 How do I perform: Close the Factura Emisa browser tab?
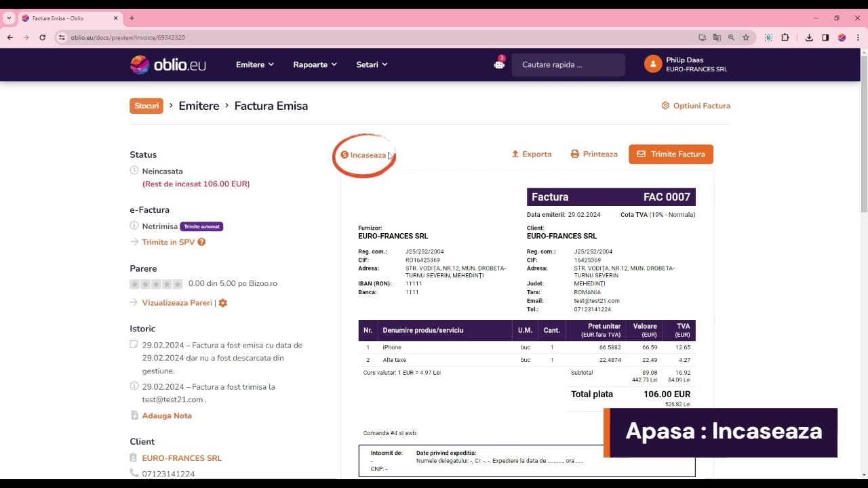click(x=115, y=18)
